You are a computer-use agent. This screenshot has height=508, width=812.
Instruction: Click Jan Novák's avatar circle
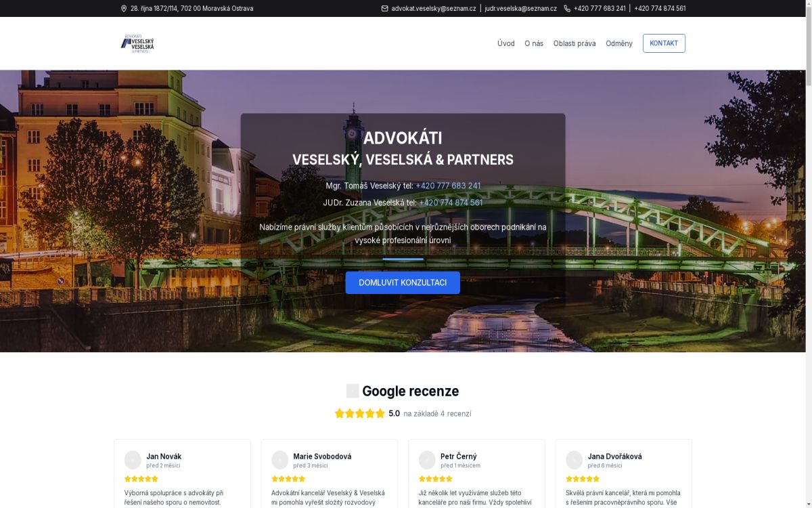pyautogui.click(x=133, y=459)
